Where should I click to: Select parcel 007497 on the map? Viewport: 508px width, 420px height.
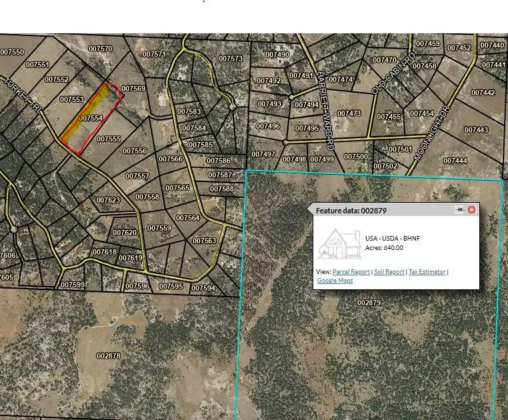263,154
